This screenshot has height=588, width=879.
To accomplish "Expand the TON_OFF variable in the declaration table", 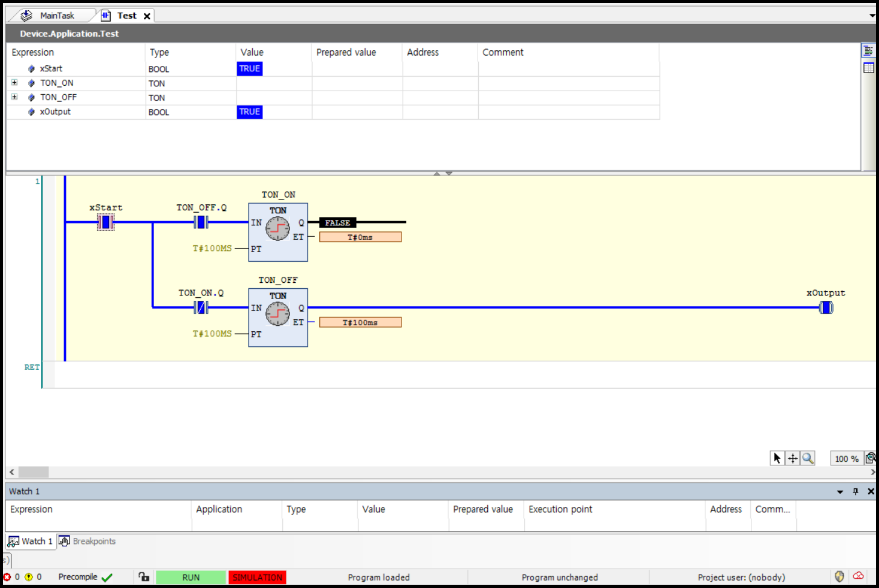I will (x=14, y=97).
